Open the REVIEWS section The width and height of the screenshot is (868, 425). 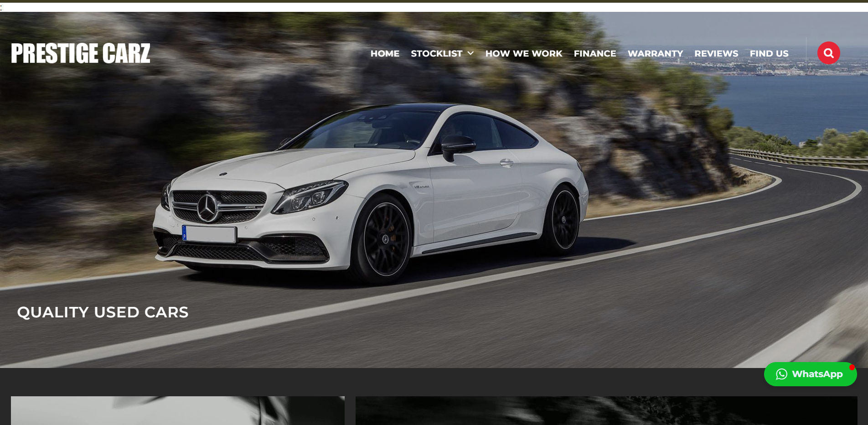click(716, 53)
